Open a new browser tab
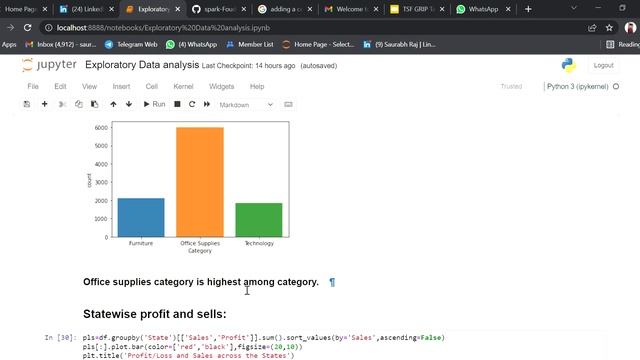The width and height of the screenshot is (640, 360). (528, 9)
